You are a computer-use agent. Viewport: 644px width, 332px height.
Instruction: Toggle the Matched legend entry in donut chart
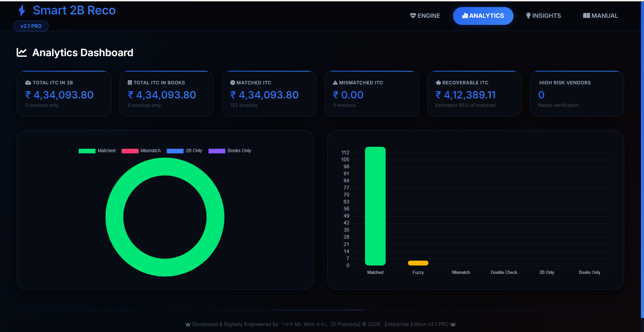point(97,151)
